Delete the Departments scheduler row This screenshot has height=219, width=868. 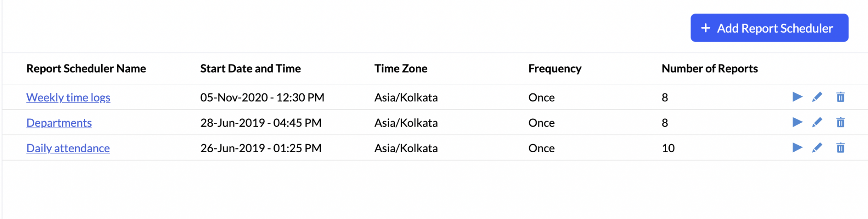click(841, 122)
